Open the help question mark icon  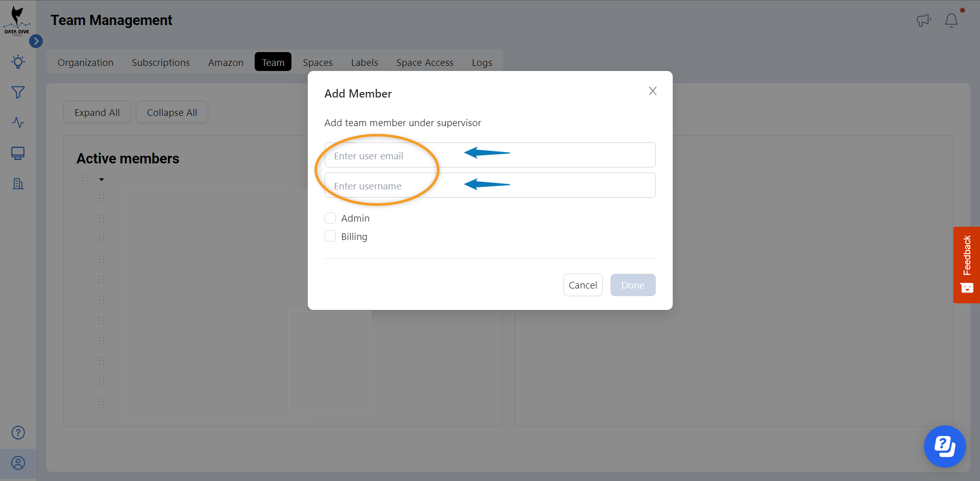[18, 432]
